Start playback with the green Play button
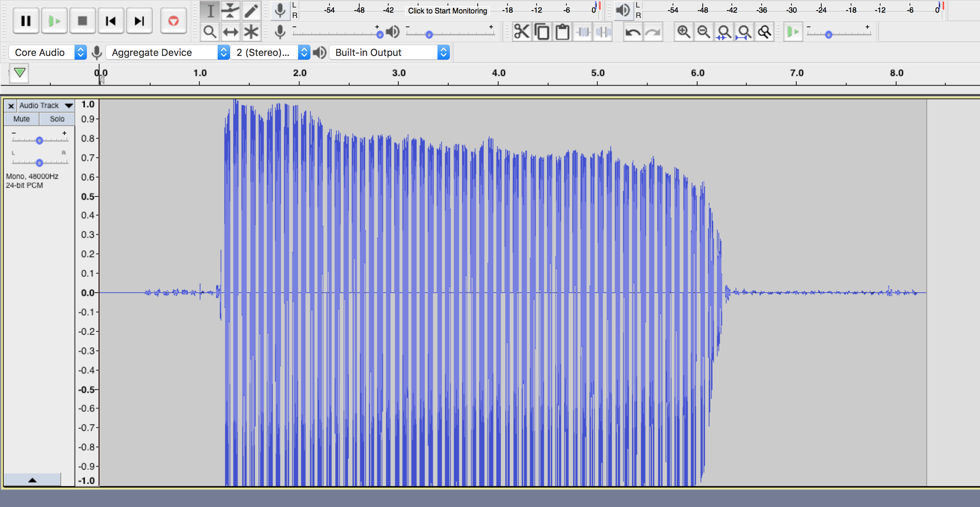The image size is (980, 507). (54, 21)
